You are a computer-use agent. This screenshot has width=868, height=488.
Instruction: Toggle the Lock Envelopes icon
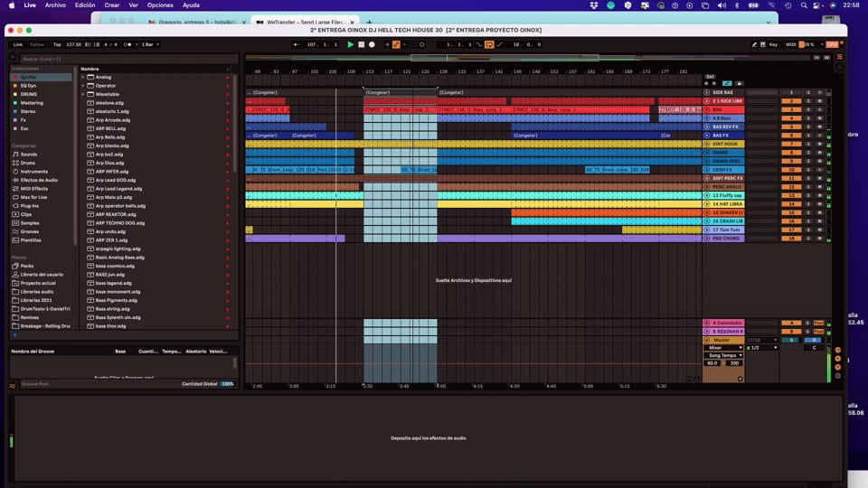(739, 83)
